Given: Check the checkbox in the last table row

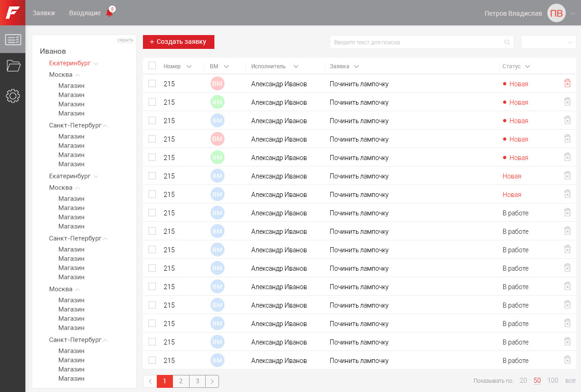Looking at the screenshot, I should click(x=152, y=360).
